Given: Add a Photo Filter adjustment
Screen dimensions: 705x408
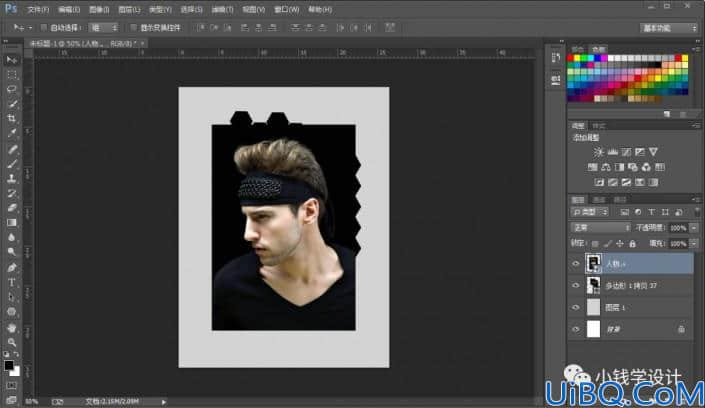Looking at the screenshot, I should pyautogui.click(x=633, y=167).
